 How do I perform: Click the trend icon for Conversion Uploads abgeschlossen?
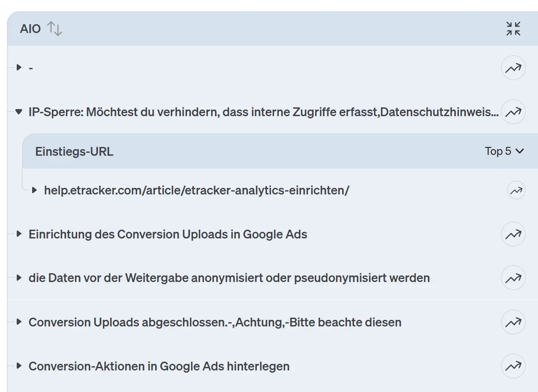513,322
